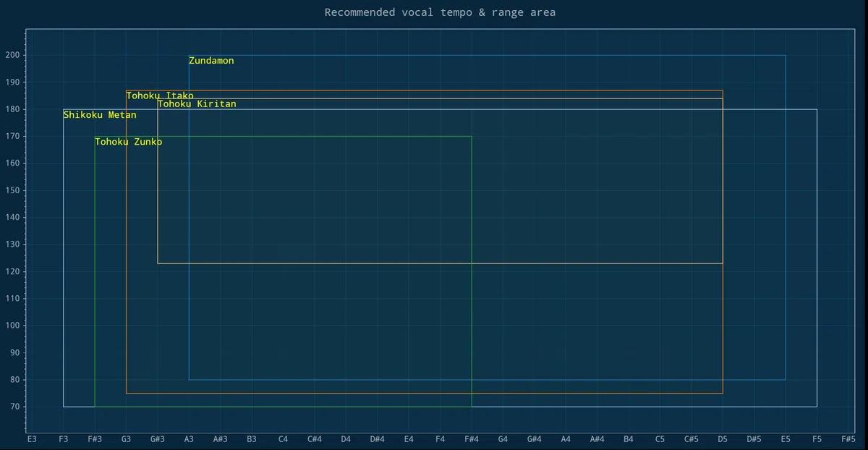868x450 pixels.
Task: Click the E5 note axis label
Action: tap(786, 439)
